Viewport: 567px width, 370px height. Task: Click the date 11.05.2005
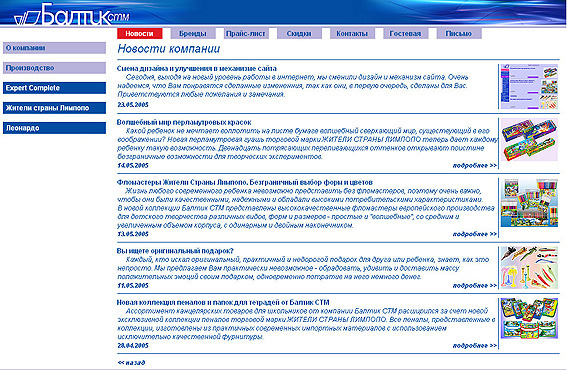(133, 285)
